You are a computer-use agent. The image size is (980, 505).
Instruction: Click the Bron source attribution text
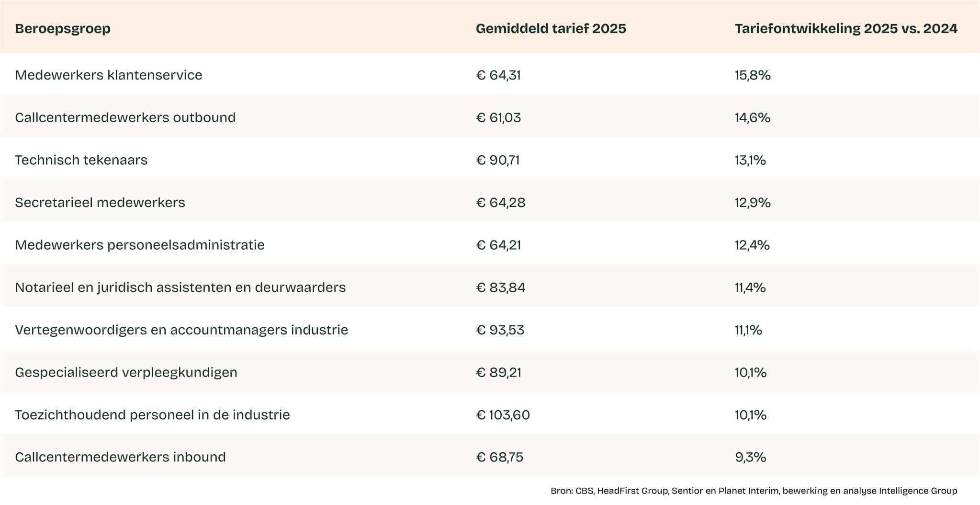point(754,491)
